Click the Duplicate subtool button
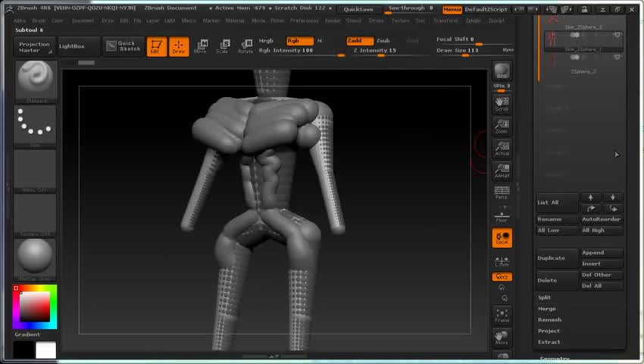Screen dimensions: 644x364 tap(557, 258)
